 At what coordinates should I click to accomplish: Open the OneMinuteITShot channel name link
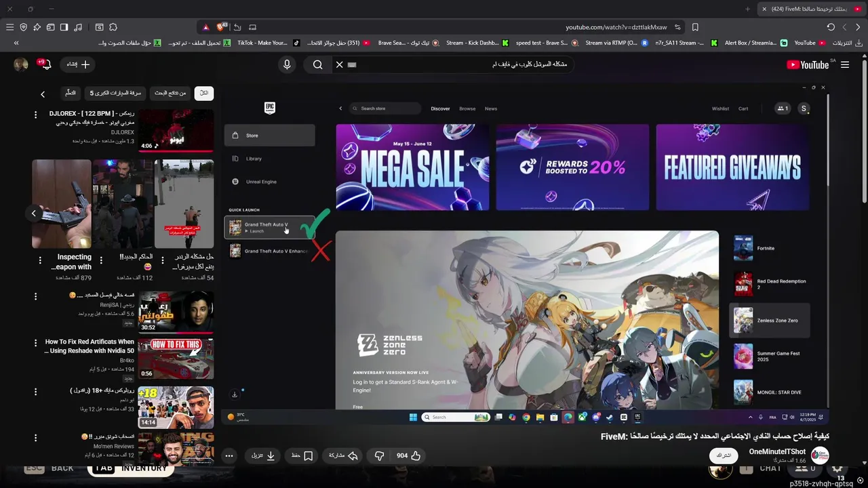[777, 451]
